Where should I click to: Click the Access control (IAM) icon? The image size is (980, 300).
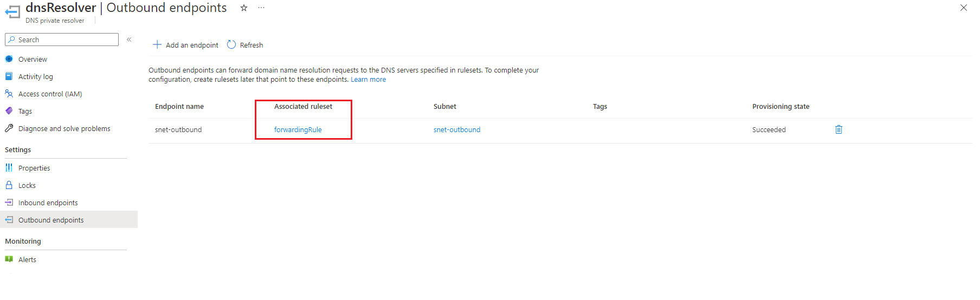click(x=9, y=94)
